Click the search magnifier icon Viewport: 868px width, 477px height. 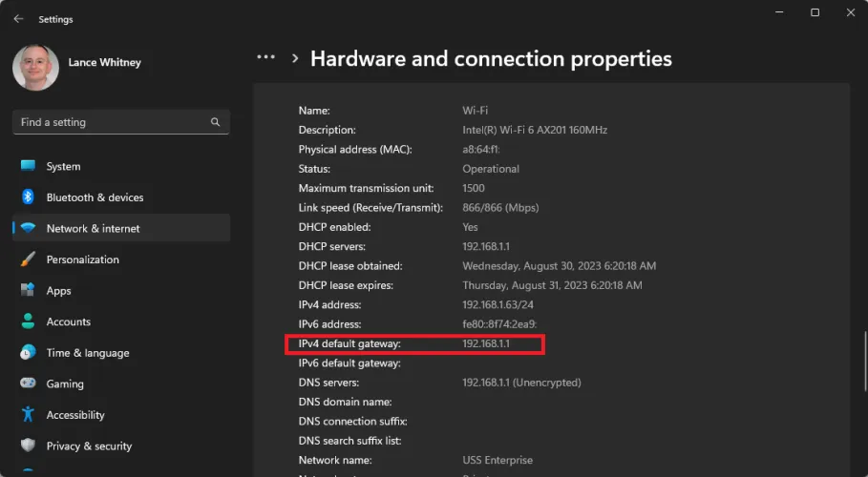coord(216,122)
